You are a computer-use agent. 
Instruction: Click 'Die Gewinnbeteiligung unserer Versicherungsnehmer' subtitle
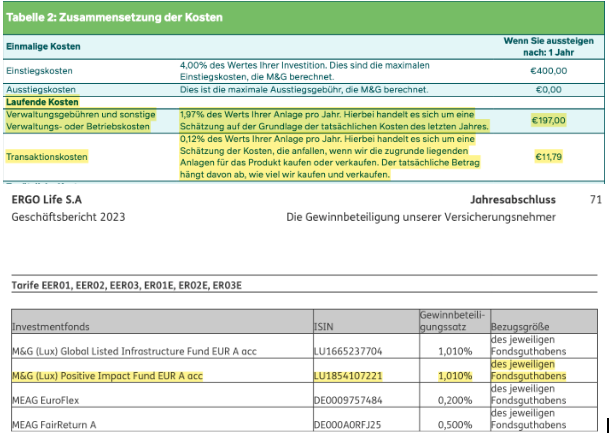tap(421, 217)
